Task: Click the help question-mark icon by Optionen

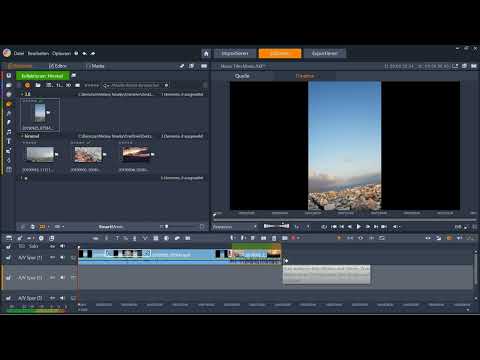Action: 76,53
